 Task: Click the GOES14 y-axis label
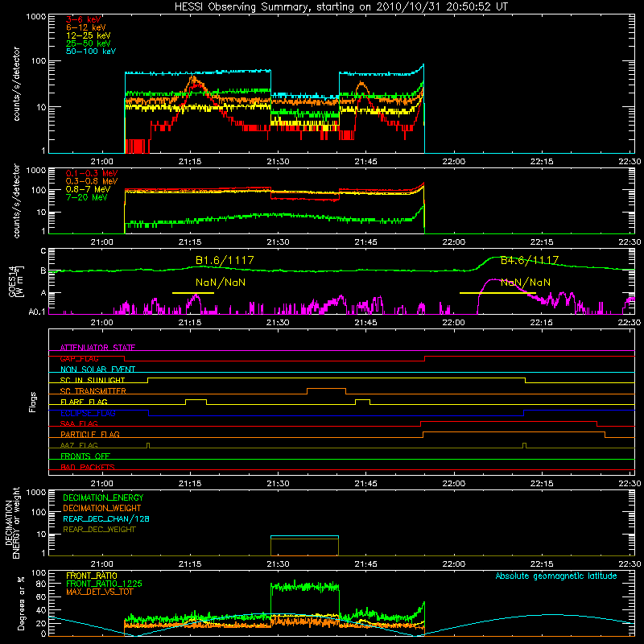[x=15, y=281]
